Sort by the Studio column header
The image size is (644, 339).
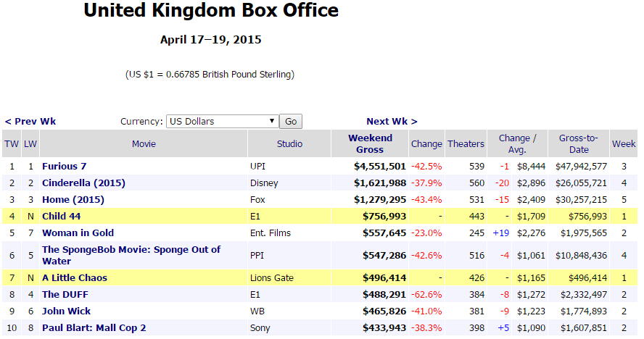pos(289,144)
